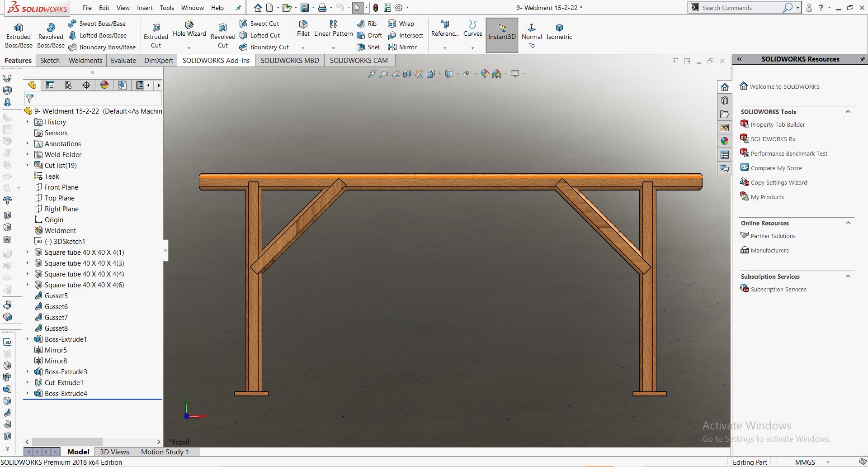Expand the History tree node
Image resolution: width=868 pixels, height=467 pixels.
click(x=27, y=122)
